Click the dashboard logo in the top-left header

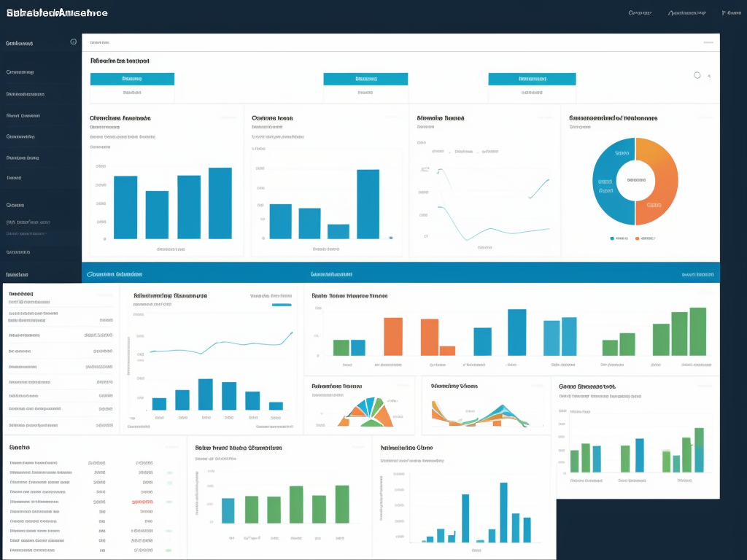[56, 13]
